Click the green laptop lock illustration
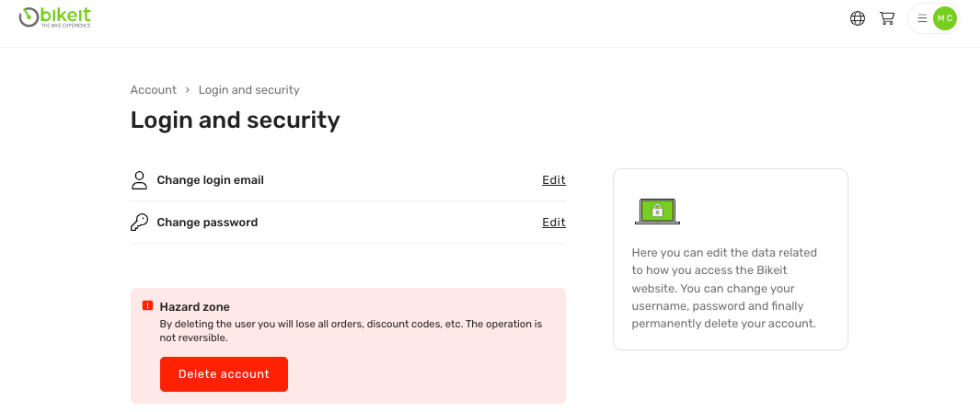The image size is (980, 412). (657, 212)
